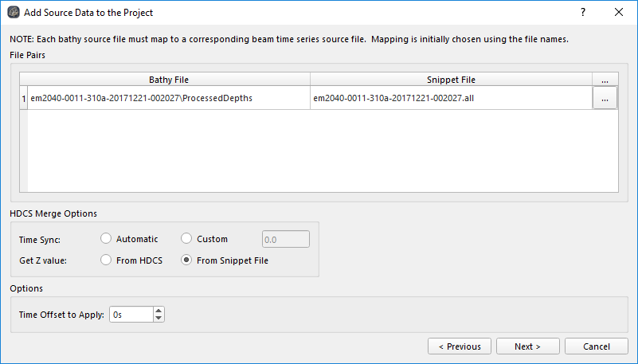Select Custom time sync option

(186, 239)
